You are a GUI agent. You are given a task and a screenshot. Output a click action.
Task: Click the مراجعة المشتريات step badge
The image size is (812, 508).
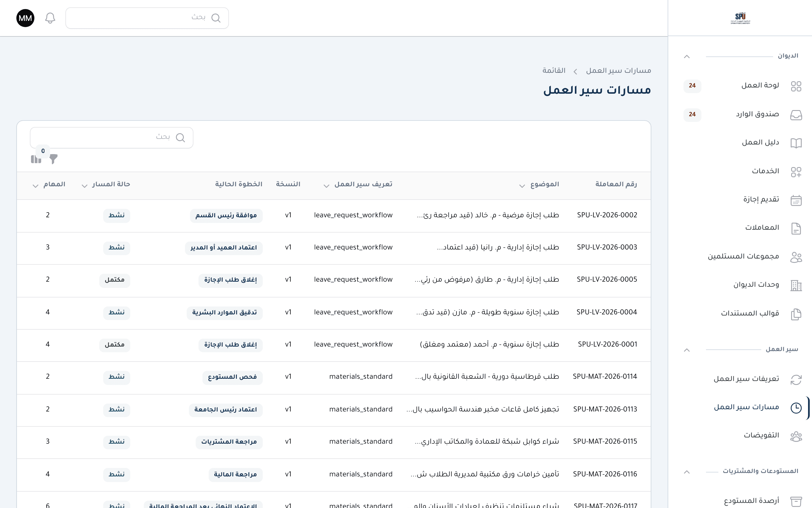coord(229,442)
